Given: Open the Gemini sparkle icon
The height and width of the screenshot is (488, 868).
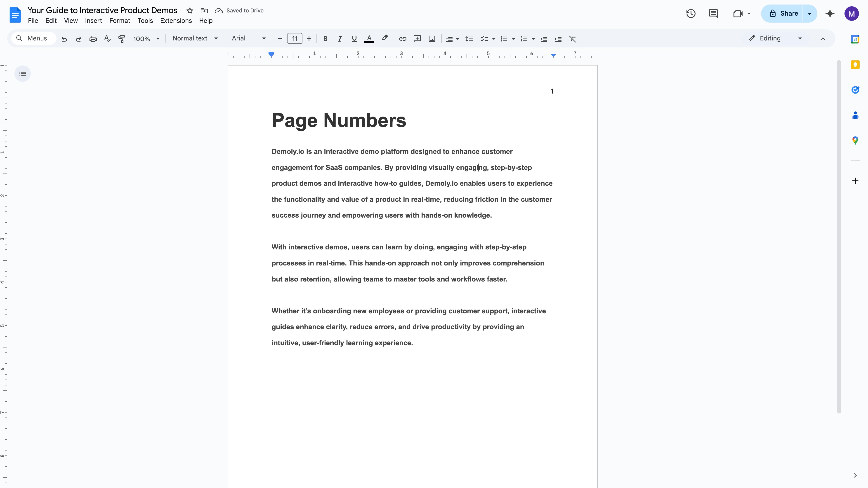Looking at the screenshot, I should (830, 14).
